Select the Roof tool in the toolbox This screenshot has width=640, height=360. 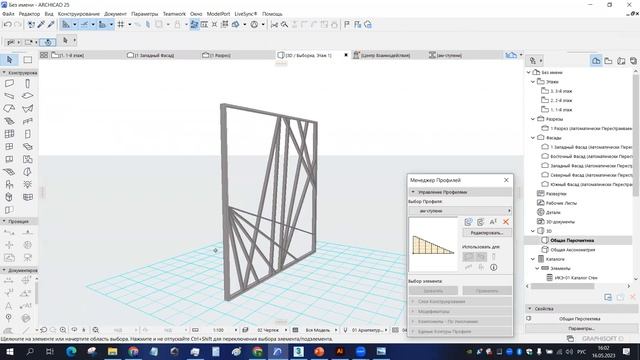tap(9, 109)
